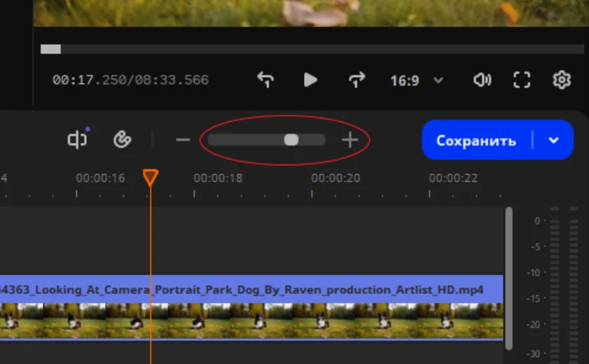This screenshot has width=589, height=364.
Task: Step back one frame
Action: pos(265,80)
